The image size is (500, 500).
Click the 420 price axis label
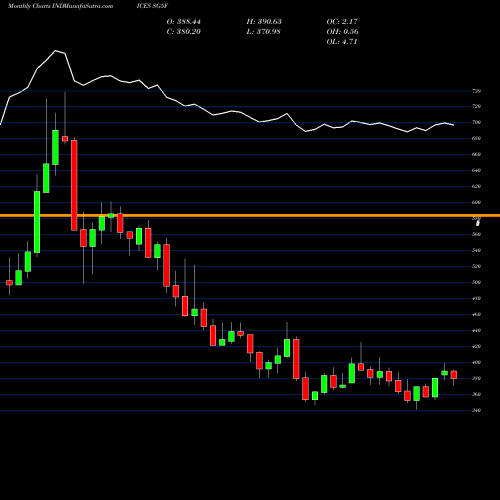pos(477,346)
